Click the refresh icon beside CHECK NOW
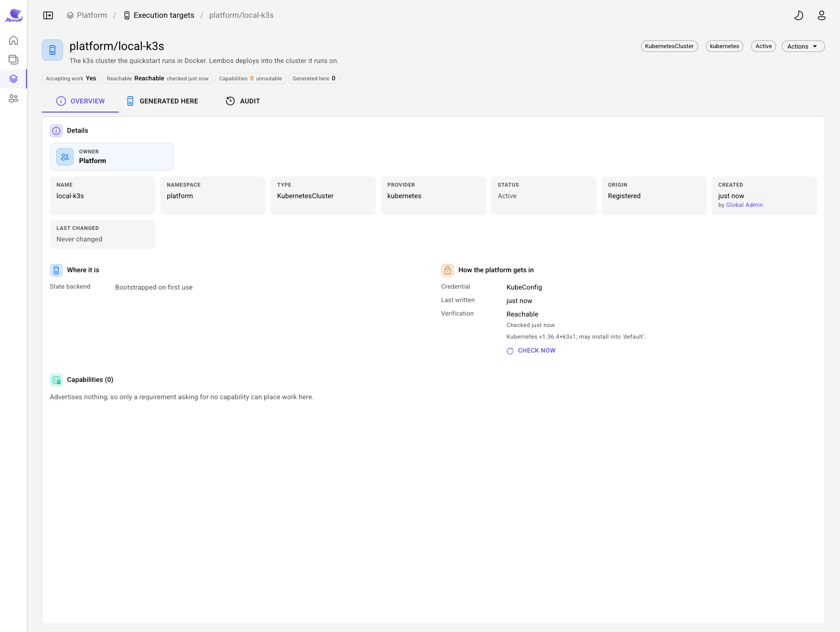This screenshot has height=632, width=840. [x=510, y=351]
